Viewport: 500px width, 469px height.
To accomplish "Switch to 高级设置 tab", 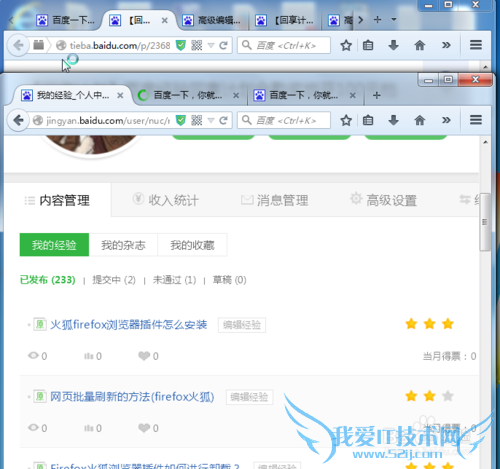I will pyautogui.click(x=383, y=200).
